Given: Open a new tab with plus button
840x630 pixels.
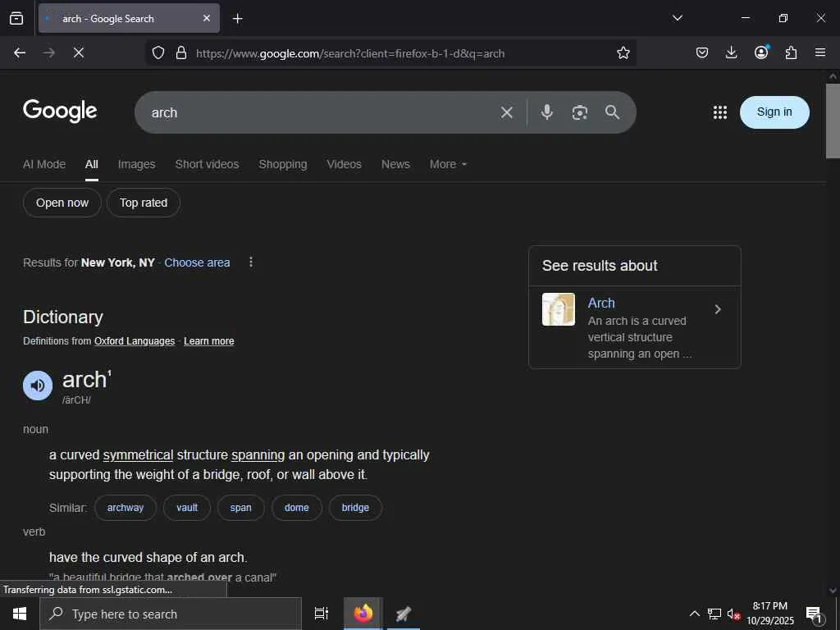Looking at the screenshot, I should click(x=237, y=19).
